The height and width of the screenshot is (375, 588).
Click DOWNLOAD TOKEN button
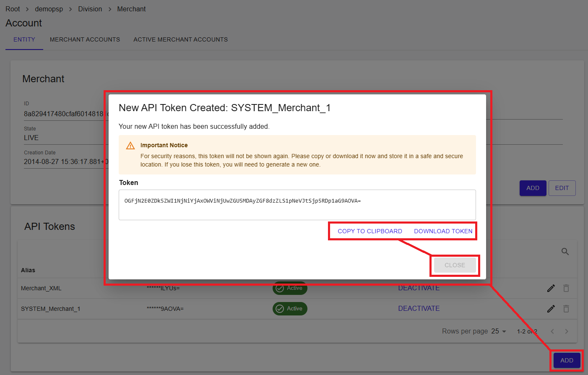pos(443,231)
